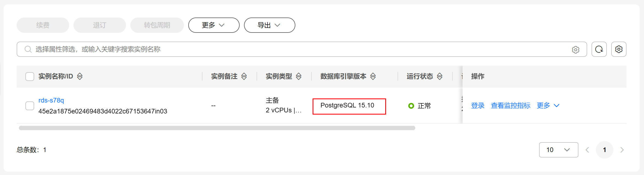Sort by 实例类型 column arrows

click(299, 76)
